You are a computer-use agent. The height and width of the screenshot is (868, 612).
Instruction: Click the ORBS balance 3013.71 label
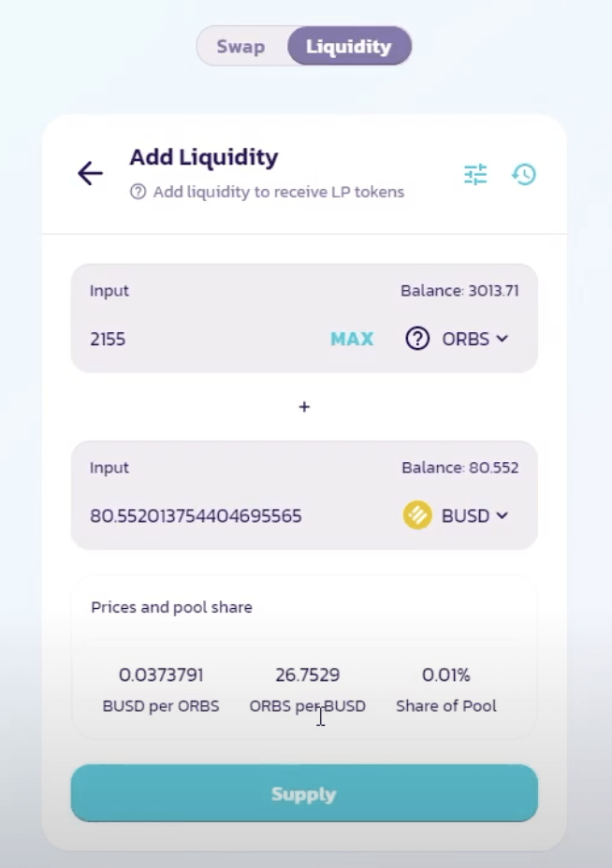coord(459,291)
